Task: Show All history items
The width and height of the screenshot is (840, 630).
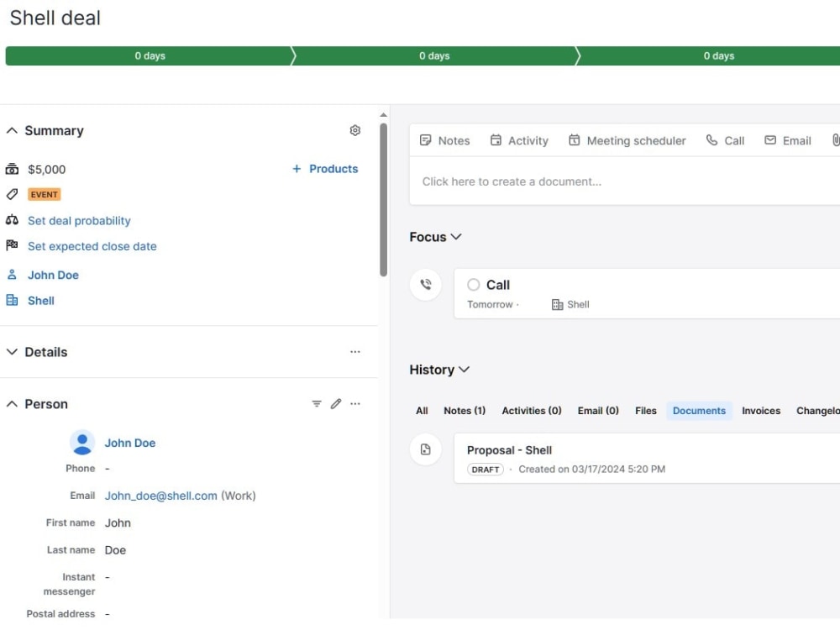Action: pyautogui.click(x=422, y=411)
